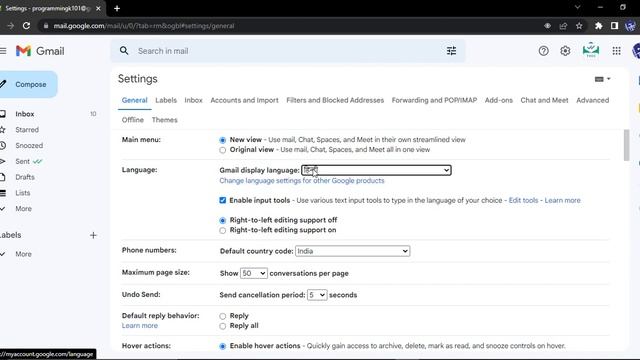This screenshot has width=640, height=360.
Task: Click the Gmail logo
Action: 40,51
